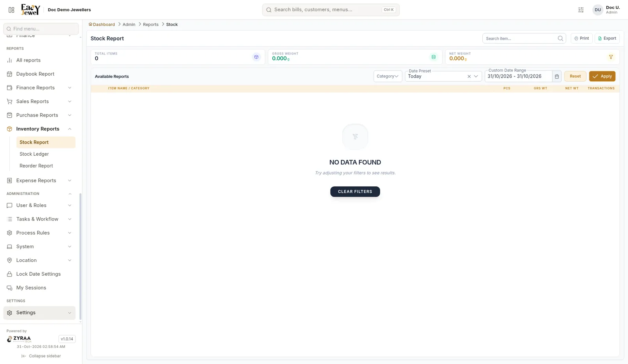Expand User & Roles menu
The image size is (628, 364).
click(39, 206)
